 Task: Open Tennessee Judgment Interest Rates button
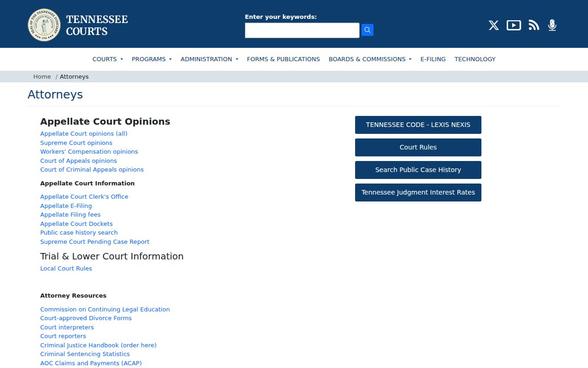[x=418, y=192]
